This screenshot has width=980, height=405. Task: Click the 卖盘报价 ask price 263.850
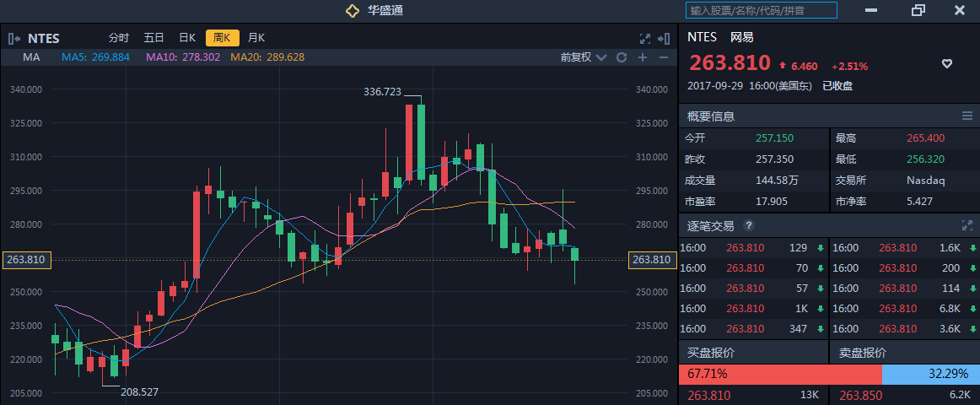pos(861,395)
